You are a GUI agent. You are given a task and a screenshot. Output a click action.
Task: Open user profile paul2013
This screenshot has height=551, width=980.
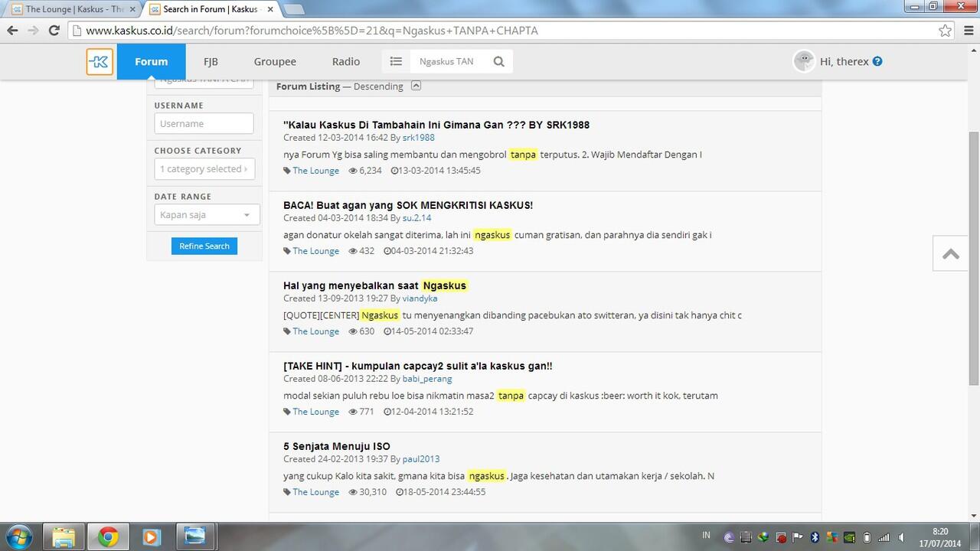(x=421, y=459)
